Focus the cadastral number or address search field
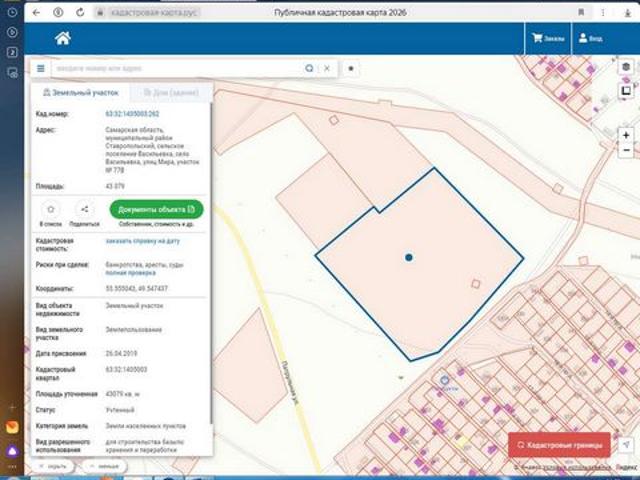The height and width of the screenshot is (480, 640). tap(176, 68)
